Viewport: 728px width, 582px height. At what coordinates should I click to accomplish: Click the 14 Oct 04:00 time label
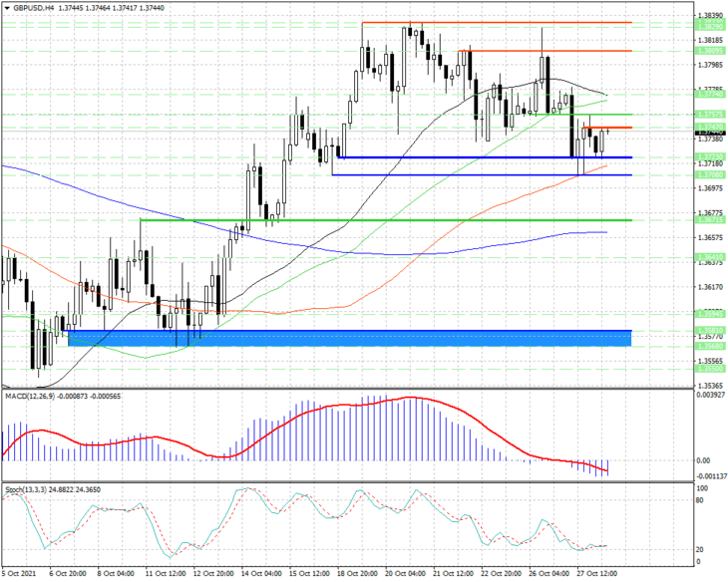pyautogui.click(x=262, y=574)
